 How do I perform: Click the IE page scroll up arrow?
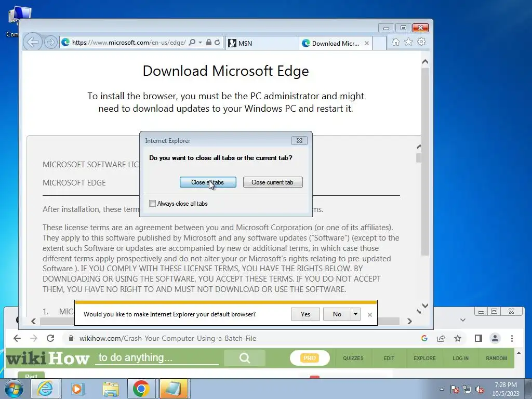point(425,62)
